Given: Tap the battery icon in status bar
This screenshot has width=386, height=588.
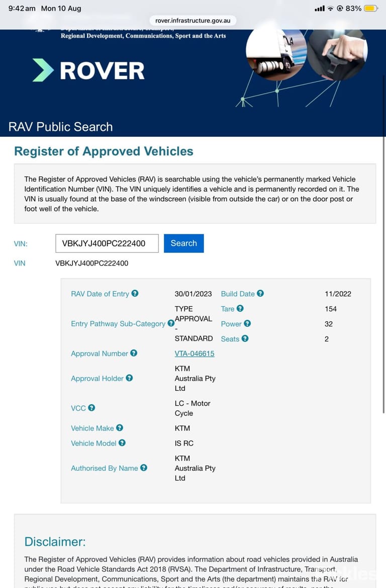Looking at the screenshot, I should coord(370,8).
